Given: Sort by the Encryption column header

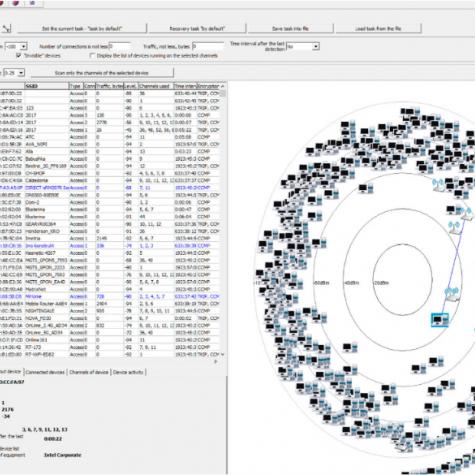Looking at the screenshot, I should [x=209, y=86].
